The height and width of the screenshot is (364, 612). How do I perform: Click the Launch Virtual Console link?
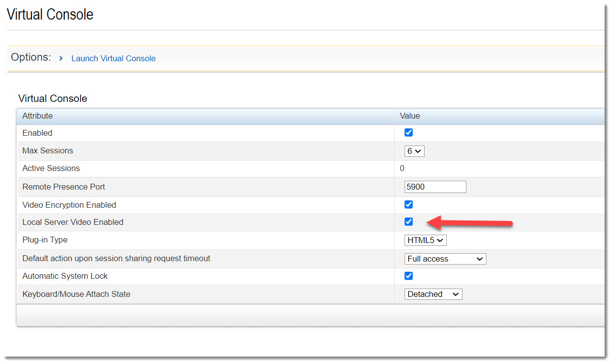point(113,58)
